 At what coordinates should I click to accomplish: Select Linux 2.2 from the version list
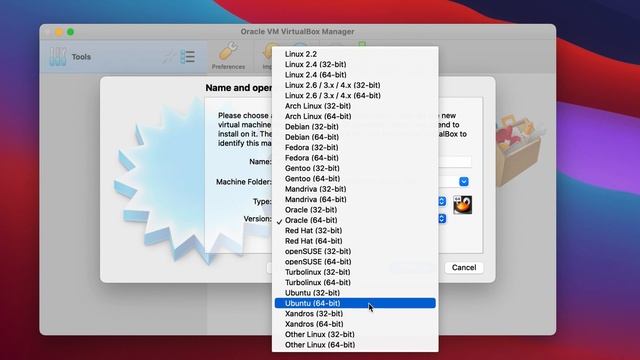[x=355, y=54]
